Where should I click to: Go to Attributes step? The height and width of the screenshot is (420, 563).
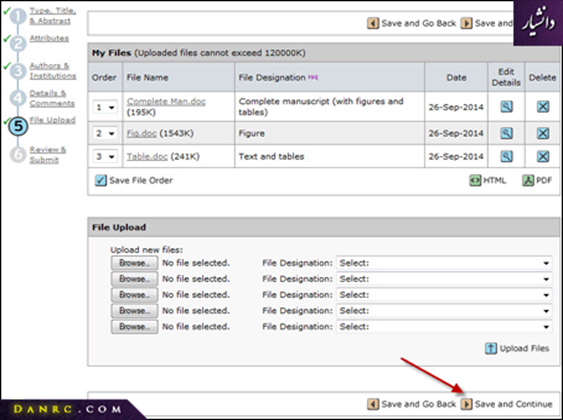click(x=49, y=38)
